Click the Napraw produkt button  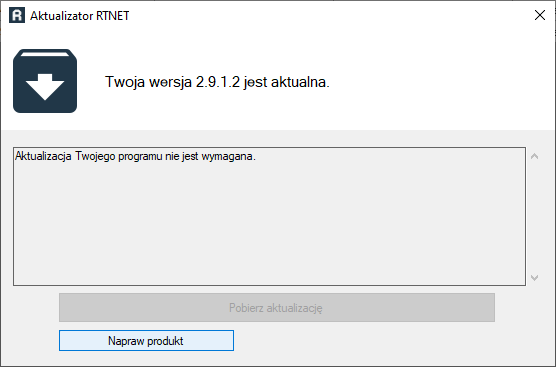click(146, 340)
